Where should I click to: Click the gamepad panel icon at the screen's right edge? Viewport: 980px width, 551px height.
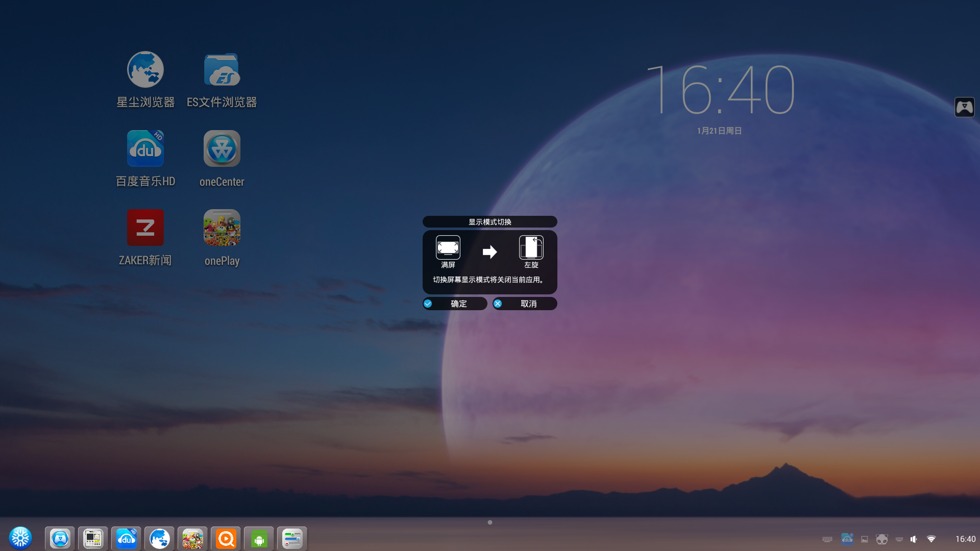[964, 107]
